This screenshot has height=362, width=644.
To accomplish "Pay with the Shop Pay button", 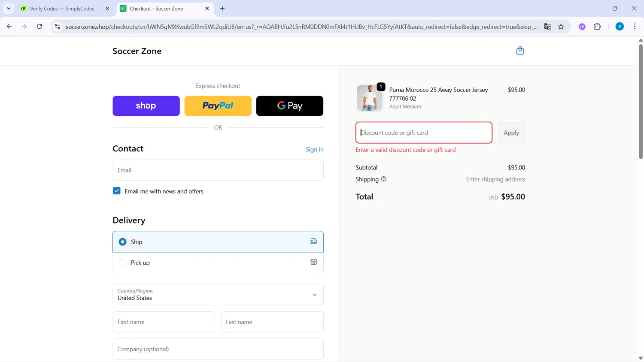I will [146, 106].
